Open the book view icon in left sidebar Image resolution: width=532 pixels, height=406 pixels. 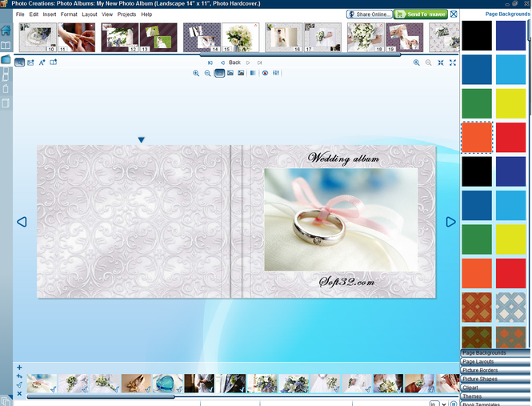[6, 45]
